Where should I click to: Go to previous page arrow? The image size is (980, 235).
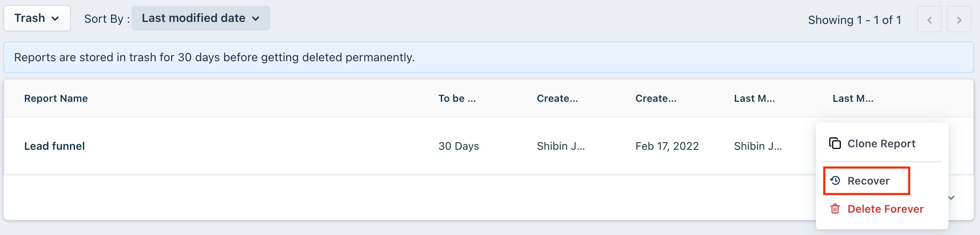[929, 19]
